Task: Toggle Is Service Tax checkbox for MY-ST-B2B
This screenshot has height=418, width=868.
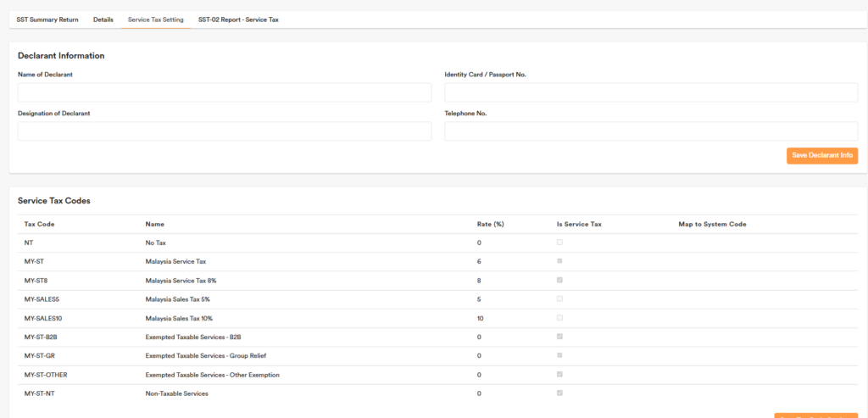Action: point(559,337)
